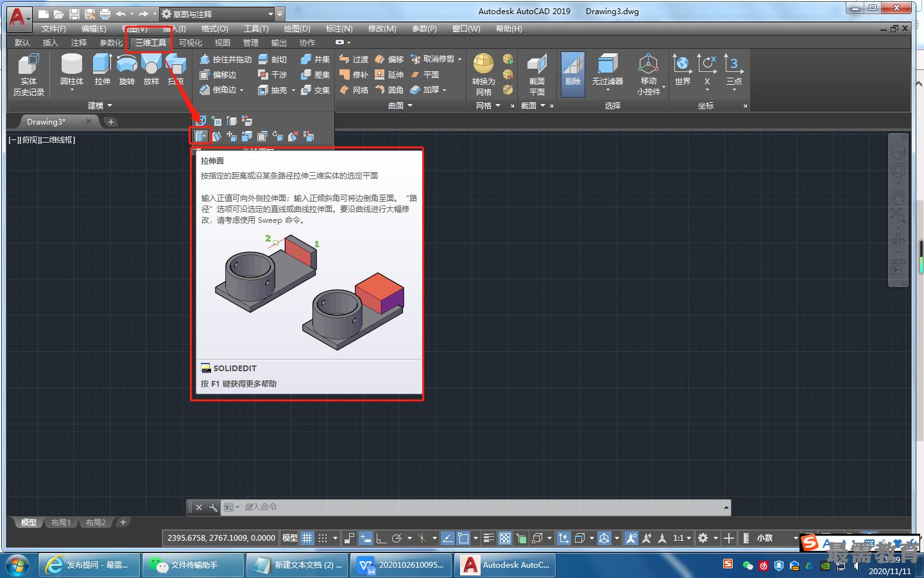Open the File (文件) menu

click(53, 29)
